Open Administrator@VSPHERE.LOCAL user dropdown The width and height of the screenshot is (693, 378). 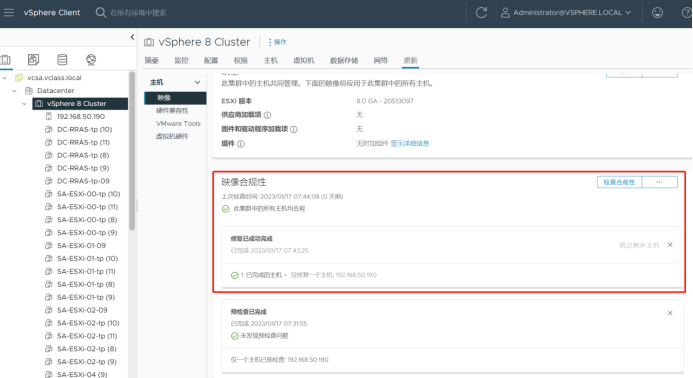click(566, 12)
